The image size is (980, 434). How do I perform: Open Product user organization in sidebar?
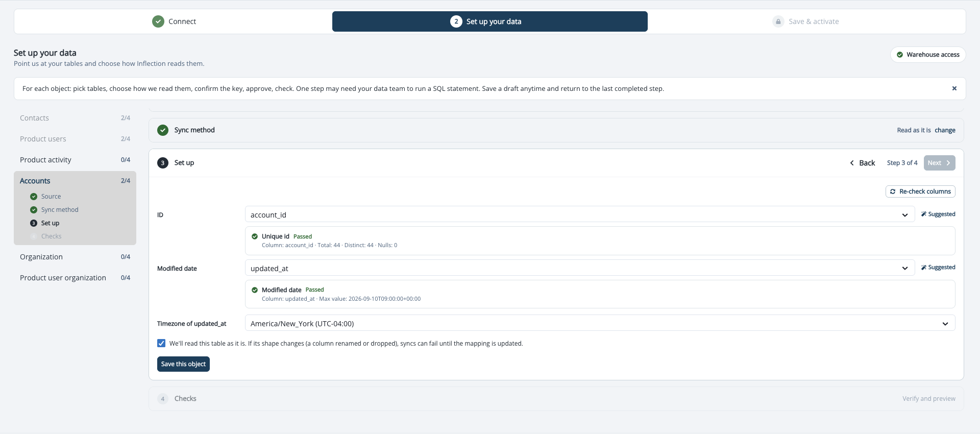(75, 278)
